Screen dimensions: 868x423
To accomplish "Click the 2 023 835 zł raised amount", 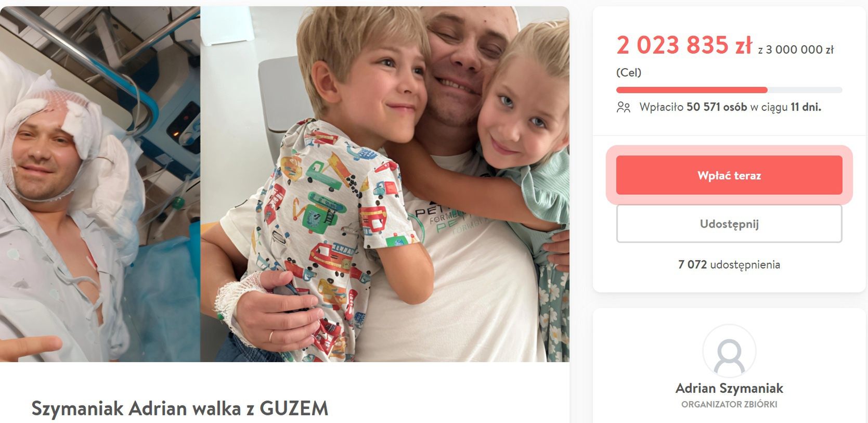I will click(x=684, y=45).
